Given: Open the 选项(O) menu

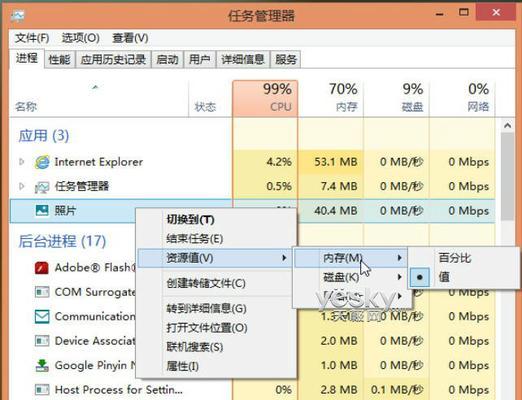Looking at the screenshot, I should (81, 38).
